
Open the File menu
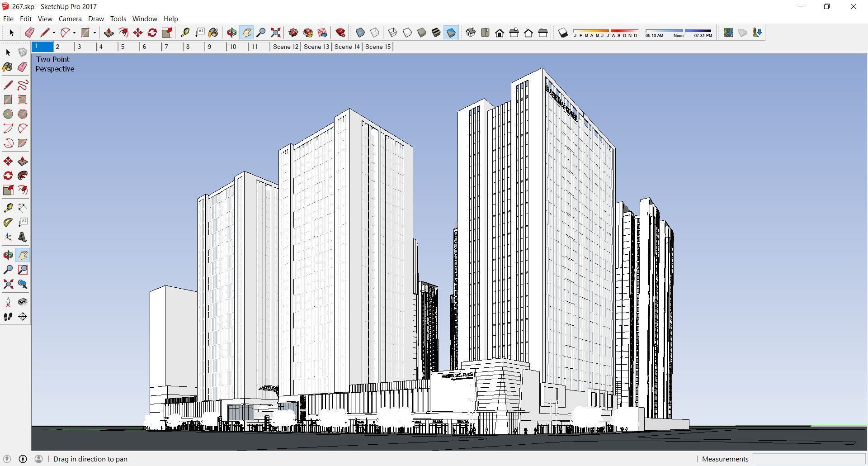click(x=8, y=19)
